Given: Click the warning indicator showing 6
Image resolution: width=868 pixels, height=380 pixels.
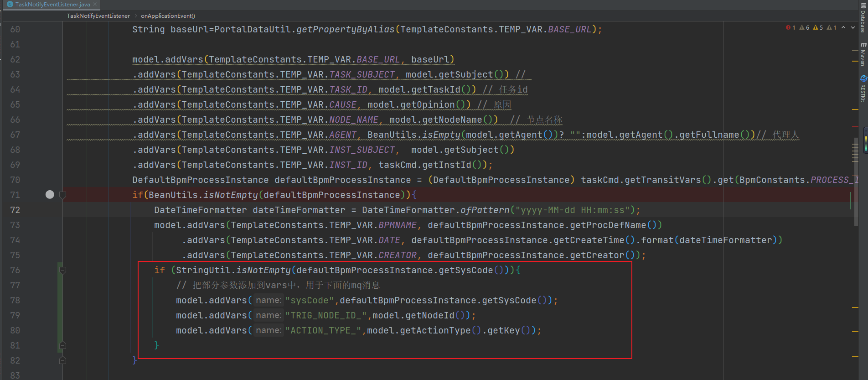Looking at the screenshot, I should [804, 28].
